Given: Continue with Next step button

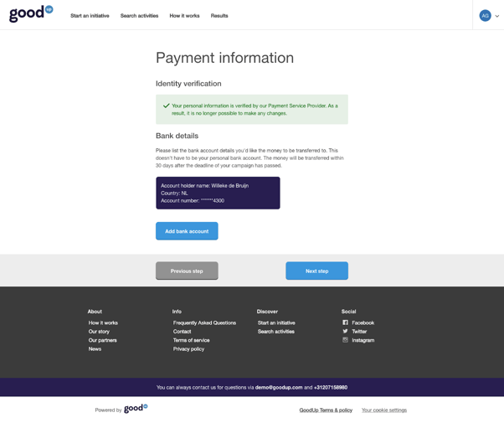Looking at the screenshot, I should 317,271.
